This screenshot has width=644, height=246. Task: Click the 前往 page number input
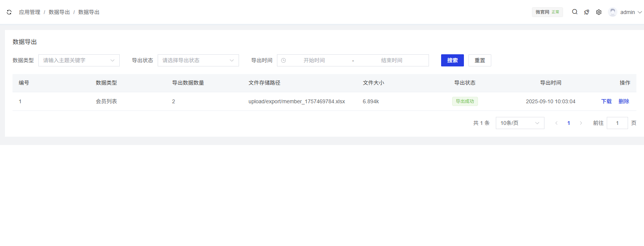(x=617, y=123)
